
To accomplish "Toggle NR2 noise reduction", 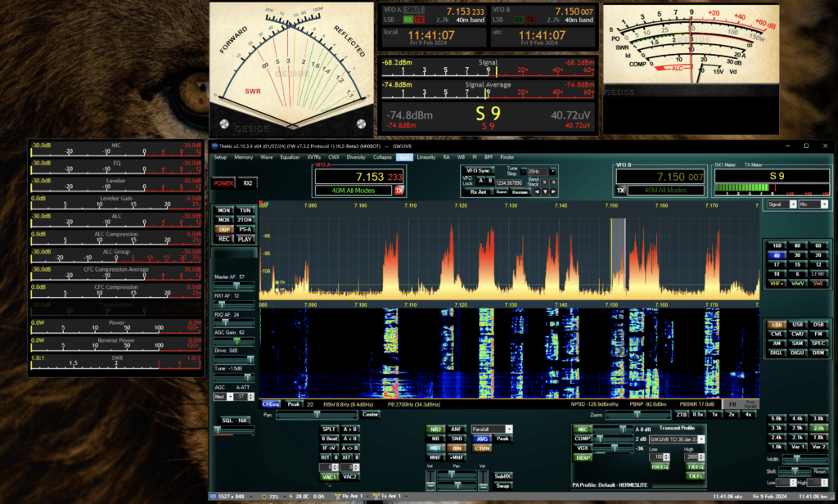I will (435, 429).
